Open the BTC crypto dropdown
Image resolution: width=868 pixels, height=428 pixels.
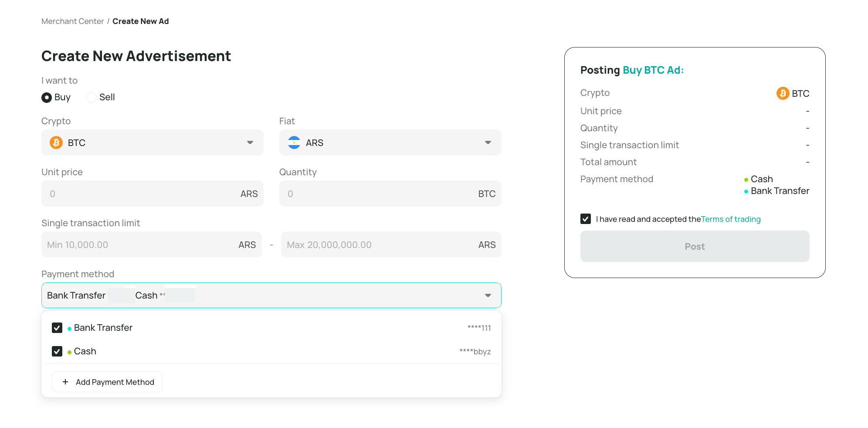tap(153, 143)
